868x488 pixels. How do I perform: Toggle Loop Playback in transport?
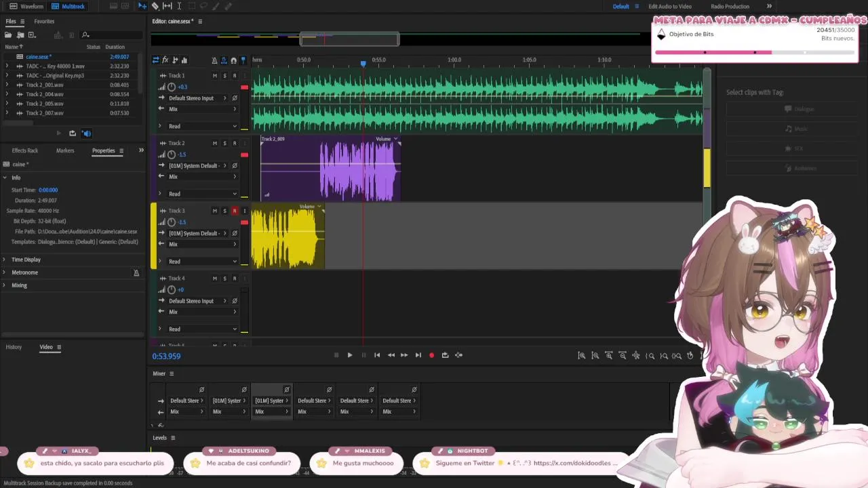[445, 355]
